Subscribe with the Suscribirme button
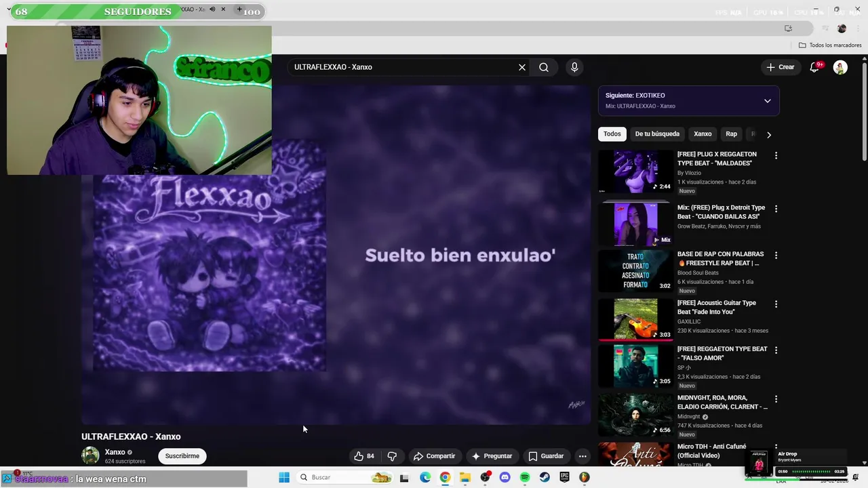This screenshot has width=868, height=488. point(182,456)
